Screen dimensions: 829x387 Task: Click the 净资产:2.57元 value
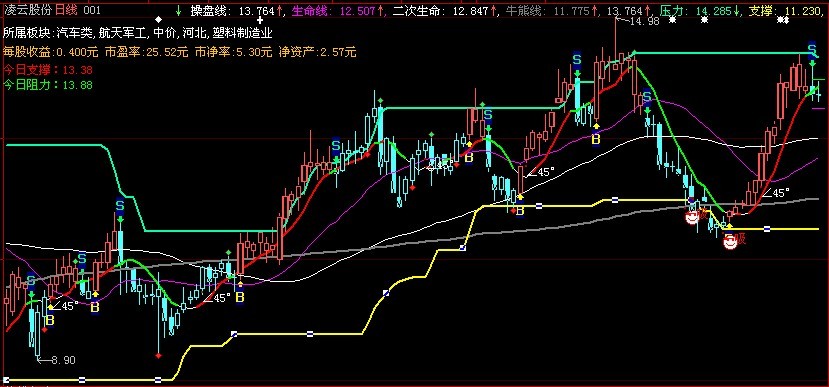[x=317, y=52]
